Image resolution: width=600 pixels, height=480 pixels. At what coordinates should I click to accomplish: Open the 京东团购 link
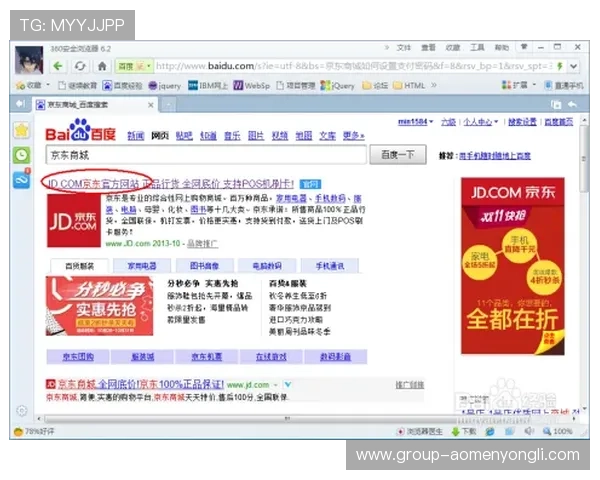[78, 357]
